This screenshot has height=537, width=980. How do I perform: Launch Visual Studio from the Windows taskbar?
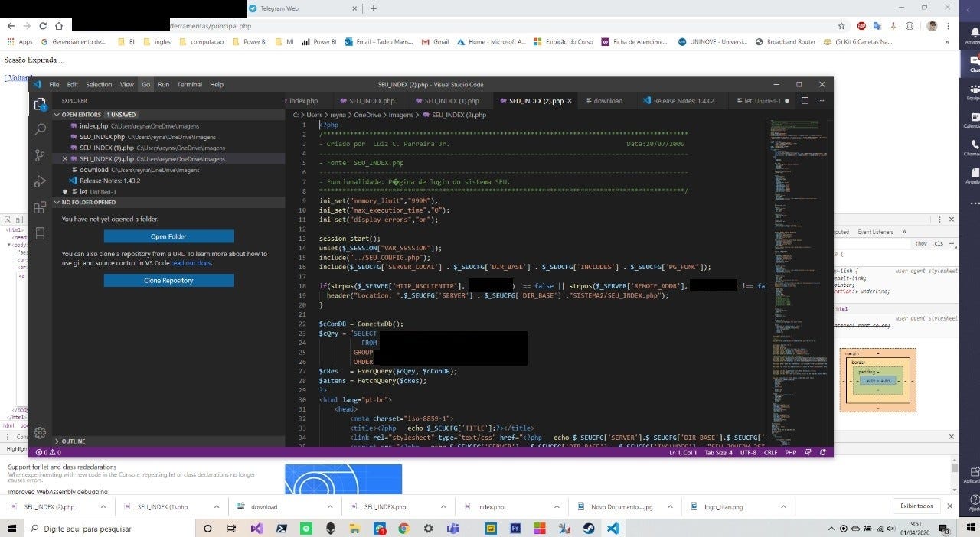tap(257, 528)
